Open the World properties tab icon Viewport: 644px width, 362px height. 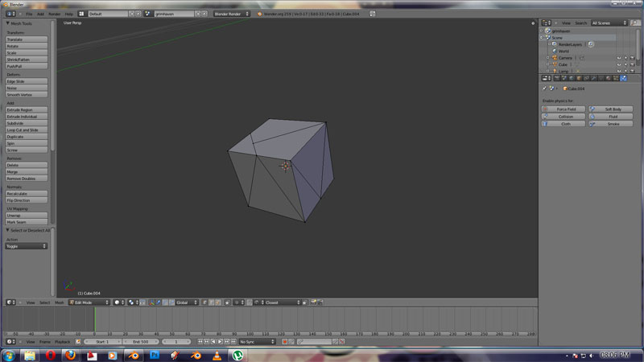coord(572,78)
